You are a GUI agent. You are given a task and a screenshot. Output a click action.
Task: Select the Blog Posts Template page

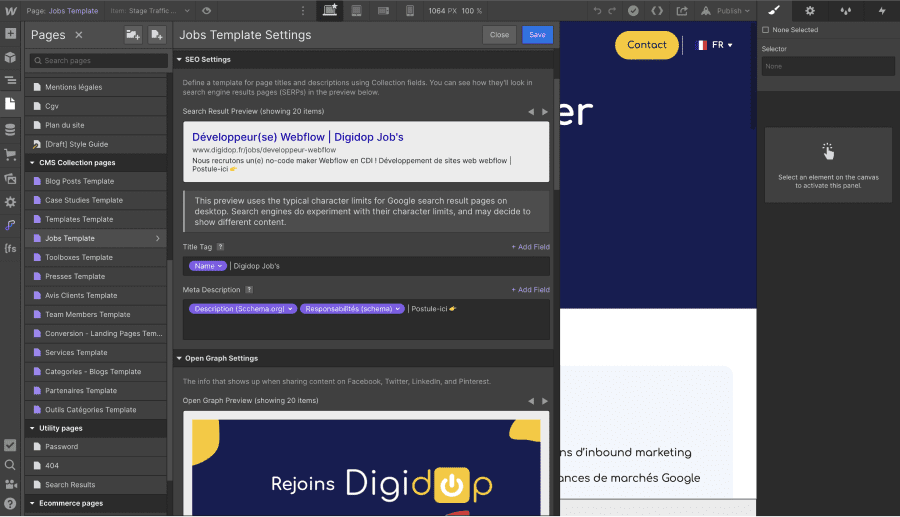point(96,181)
